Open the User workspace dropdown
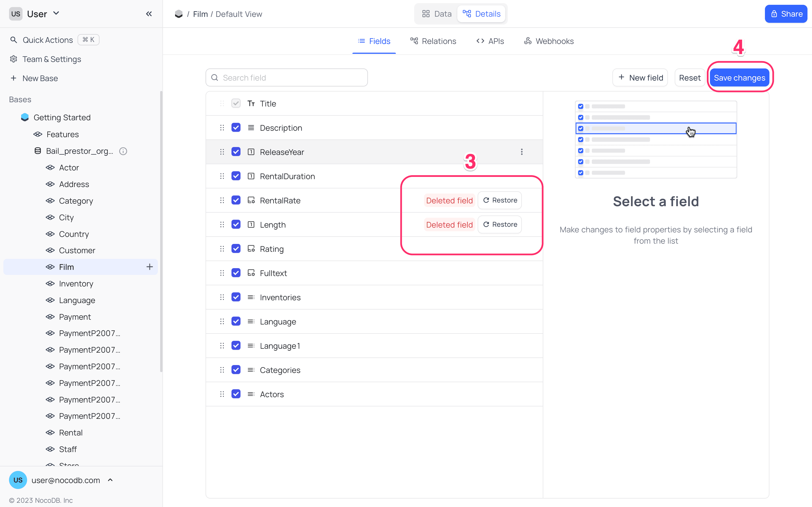The width and height of the screenshot is (812, 507). (56, 14)
